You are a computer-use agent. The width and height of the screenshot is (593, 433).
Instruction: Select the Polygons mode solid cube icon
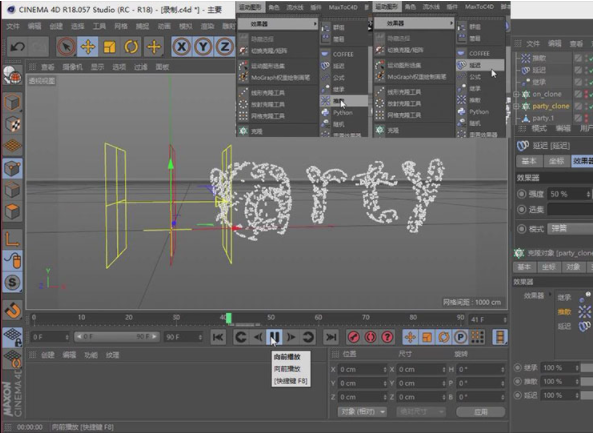(12, 211)
